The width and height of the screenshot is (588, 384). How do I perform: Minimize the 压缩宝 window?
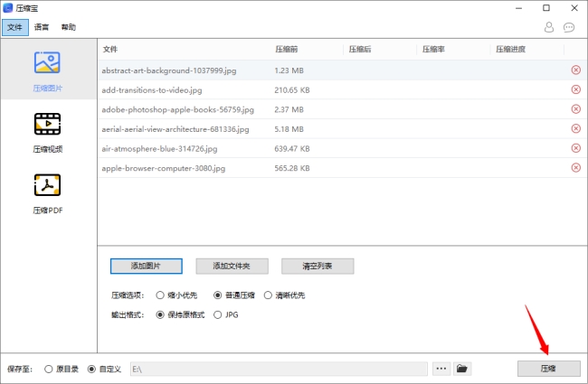519,8
